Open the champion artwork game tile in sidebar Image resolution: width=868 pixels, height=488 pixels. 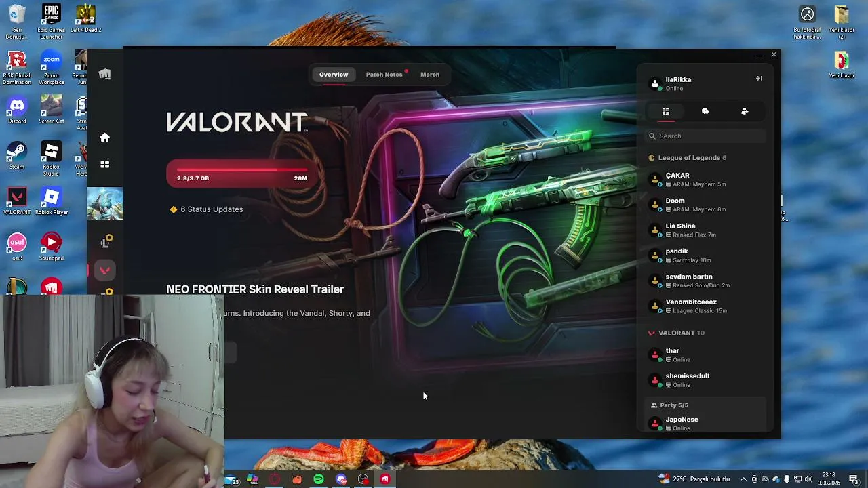coord(104,203)
